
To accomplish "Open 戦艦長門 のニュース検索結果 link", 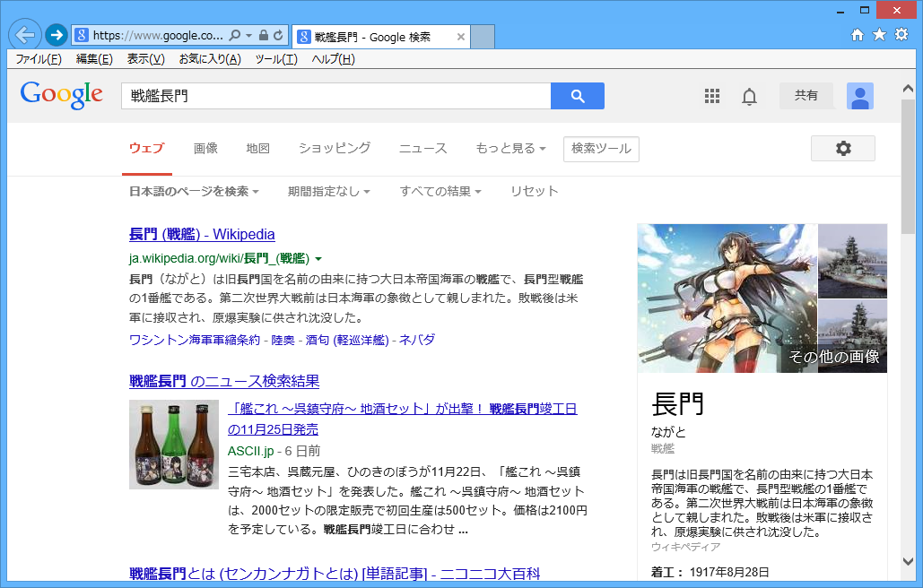I will pos(224,381).
